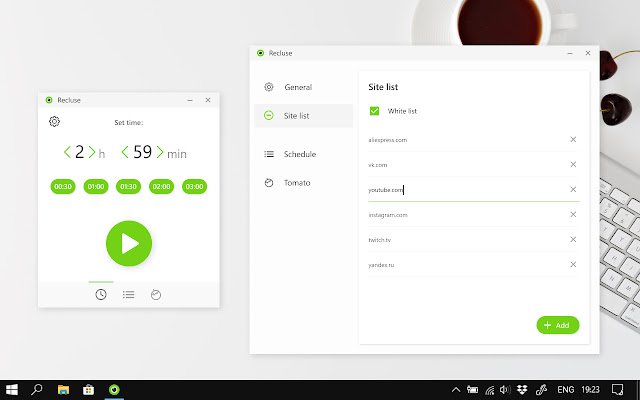Click the General gear icon
This screenshot has width=640, height=400.
tap(269, 87)
